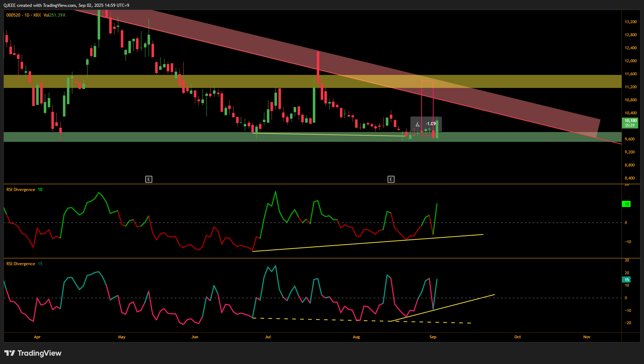
Task: Click the current price tag 10,180
Action: [x=631, y=123]
